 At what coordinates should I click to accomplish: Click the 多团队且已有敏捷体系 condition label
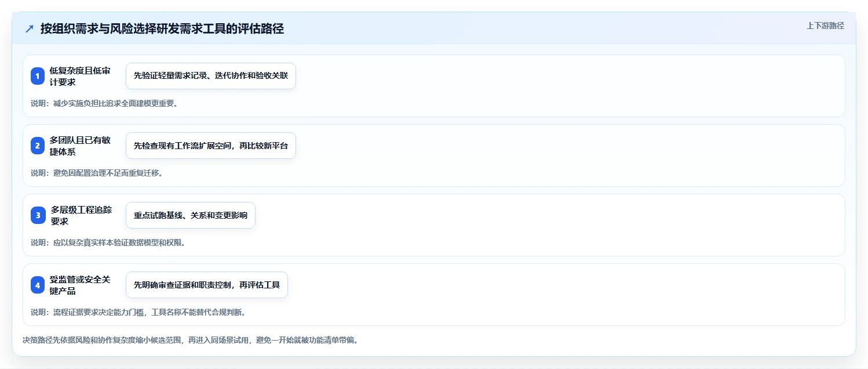(x=80, y=146)
